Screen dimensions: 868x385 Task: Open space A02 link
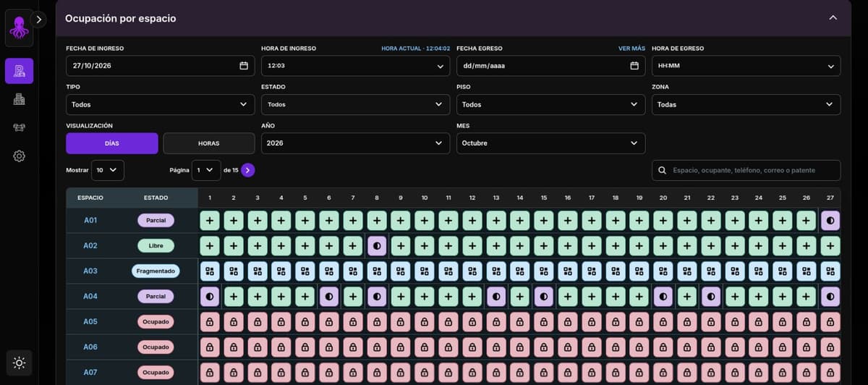(x=90, y=245)
